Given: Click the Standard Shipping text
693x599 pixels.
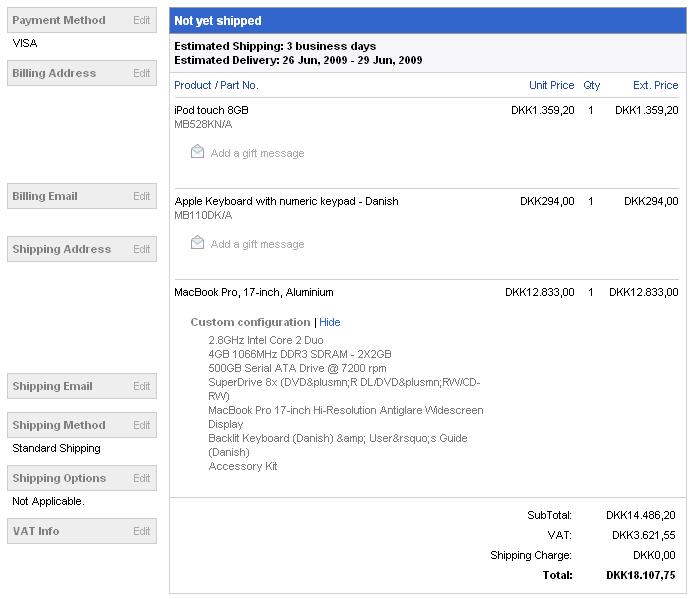Looking at the screenshot, I should pyautogui.click(x=57, y=448).
